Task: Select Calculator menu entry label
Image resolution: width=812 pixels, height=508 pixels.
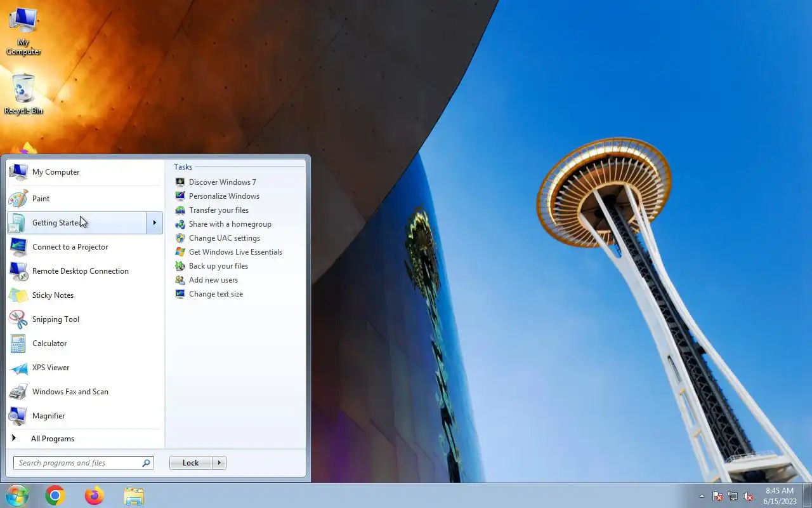Action: 49,344
